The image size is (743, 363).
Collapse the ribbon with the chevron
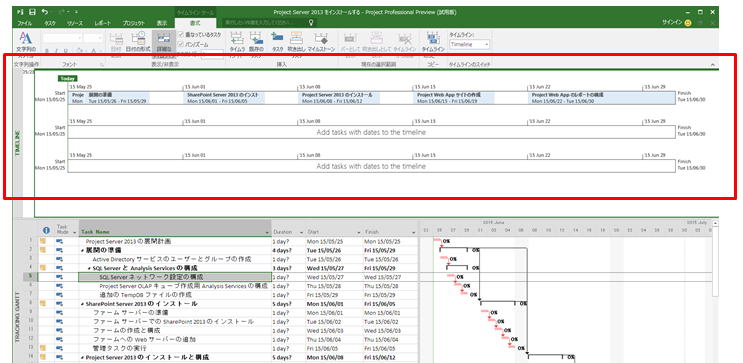(713, 64)
